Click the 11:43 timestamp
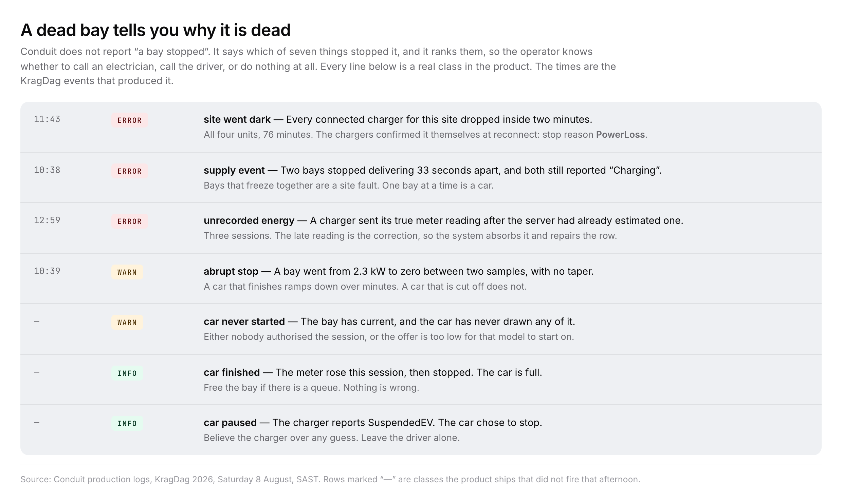 47,119
